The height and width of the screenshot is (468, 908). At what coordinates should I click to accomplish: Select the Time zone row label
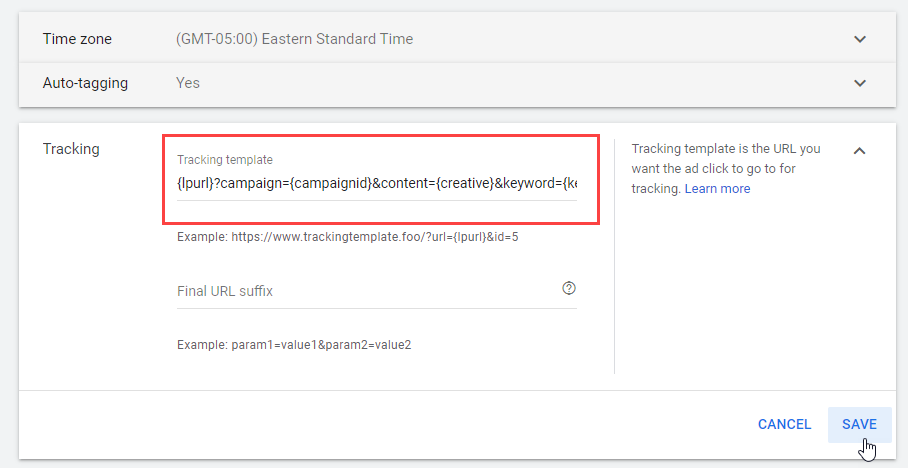click(77, 39)
